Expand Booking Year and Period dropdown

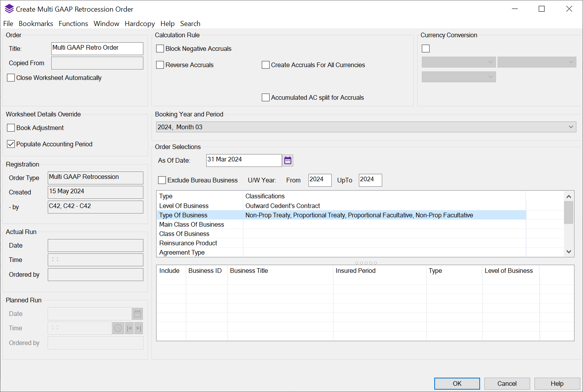pyautogui.click(x=571, y=127)
